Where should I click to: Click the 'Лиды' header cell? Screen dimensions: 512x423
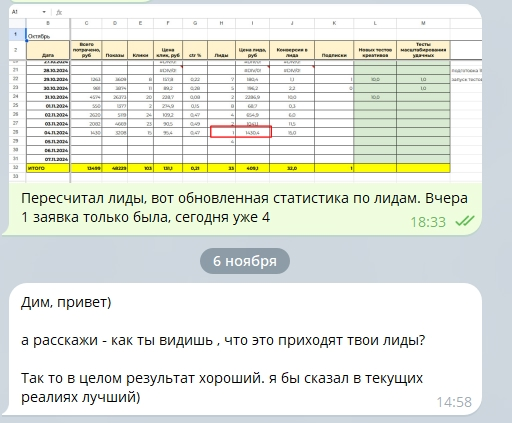(x=221, y=50)
